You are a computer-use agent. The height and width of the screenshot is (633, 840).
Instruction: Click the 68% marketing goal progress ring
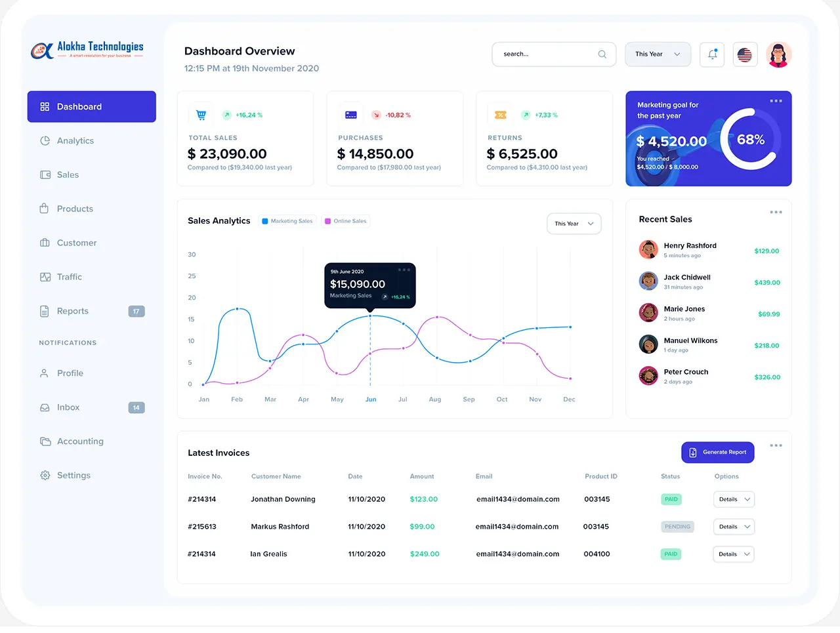(750, 140)
